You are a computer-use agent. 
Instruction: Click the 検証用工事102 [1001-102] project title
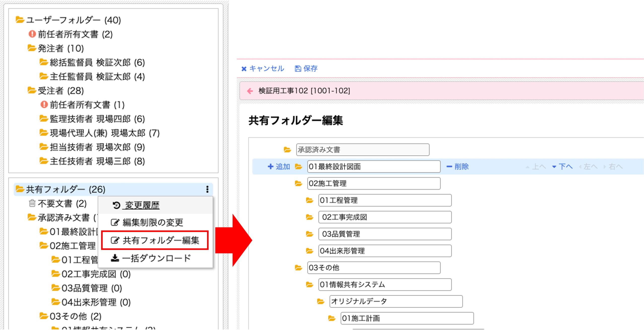coord(304,91)
